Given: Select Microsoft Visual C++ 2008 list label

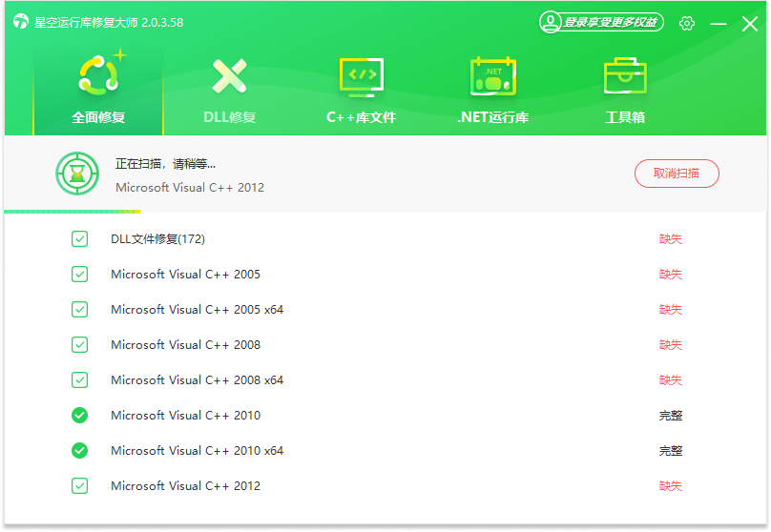Looking at the screenshot, I should [185, 345].
